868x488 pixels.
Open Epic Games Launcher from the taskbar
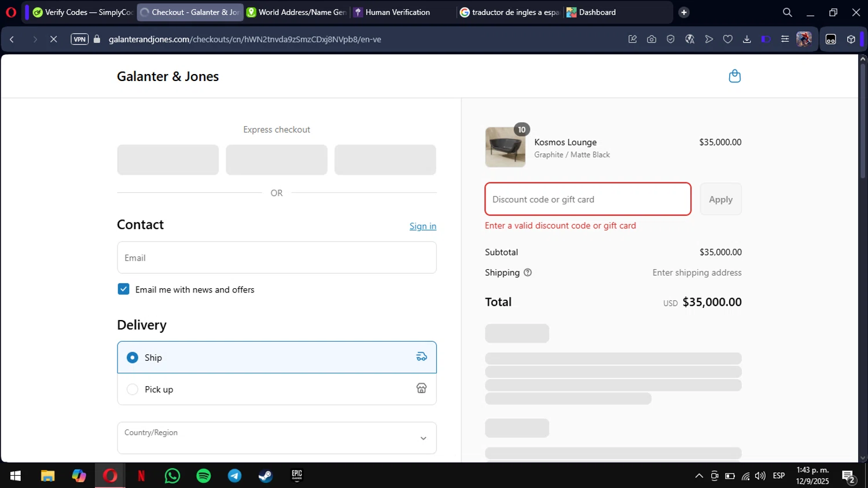coord(297,476)
